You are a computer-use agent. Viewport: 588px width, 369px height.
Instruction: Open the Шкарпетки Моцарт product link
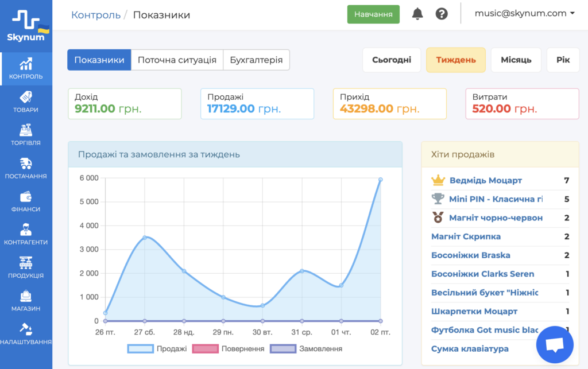(x=474, y=311)
